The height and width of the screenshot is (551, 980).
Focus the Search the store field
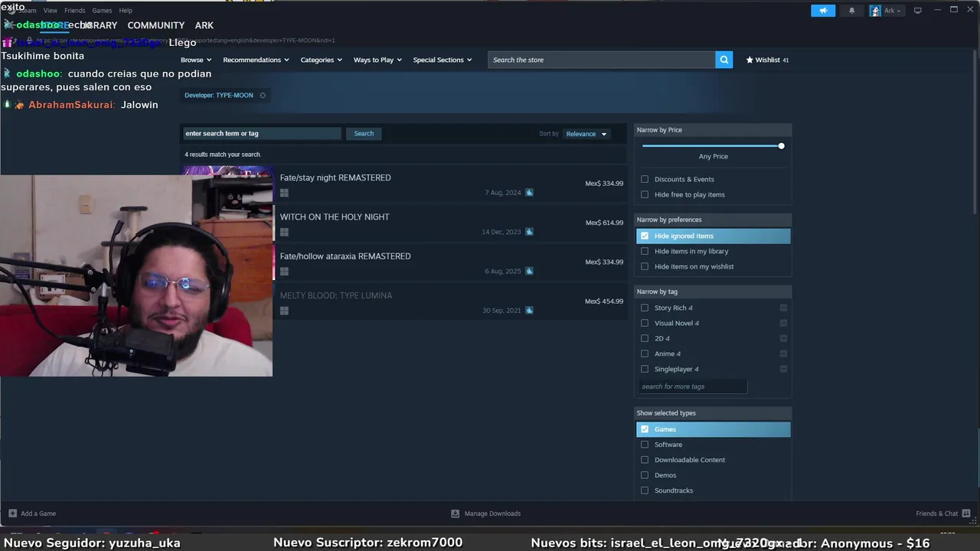[x=602, y=60]
